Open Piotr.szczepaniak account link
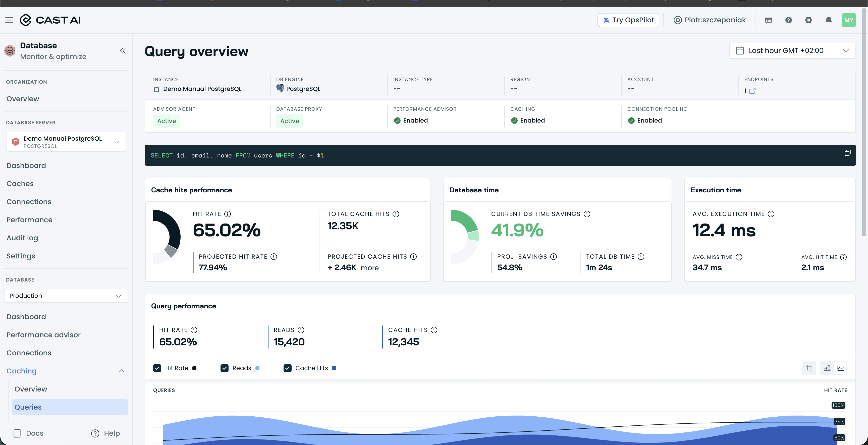This screenshot has height=445, width=868. point(710,20)
